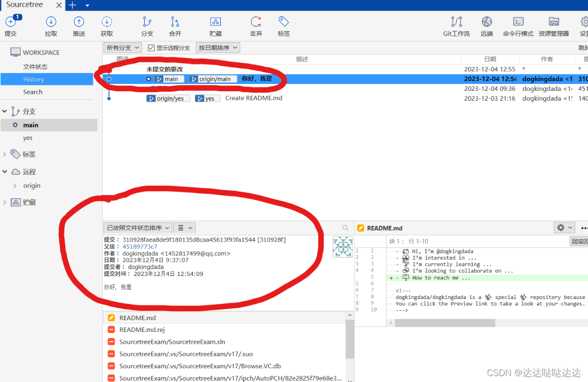The height and width of the screenshot is (382, 588).
Task: Expand the 贮藏 section in sidebar
Action: (5, 203)
